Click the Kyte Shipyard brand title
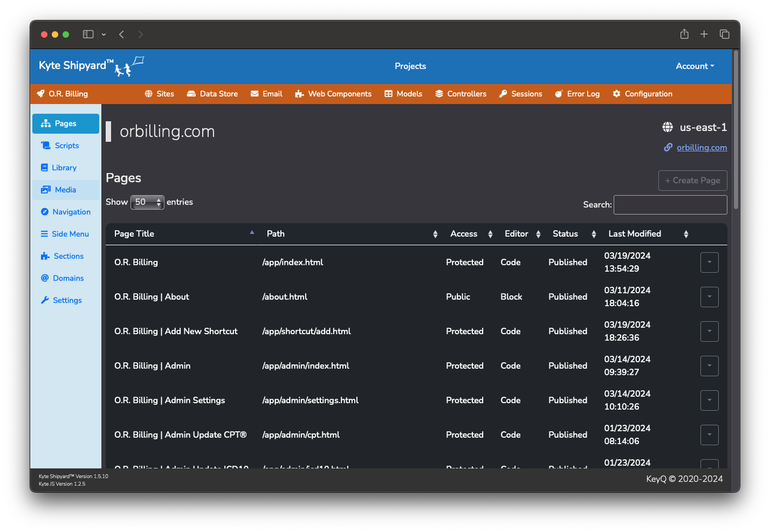Viewport: 770px width, 532px height. [76, 66]
